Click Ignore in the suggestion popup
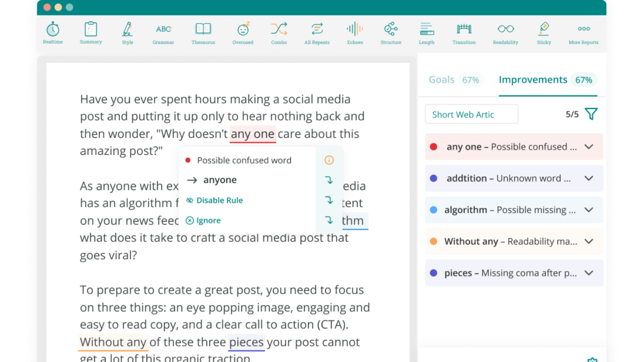This screenshot has height=362, width=644. pos(208,220)
